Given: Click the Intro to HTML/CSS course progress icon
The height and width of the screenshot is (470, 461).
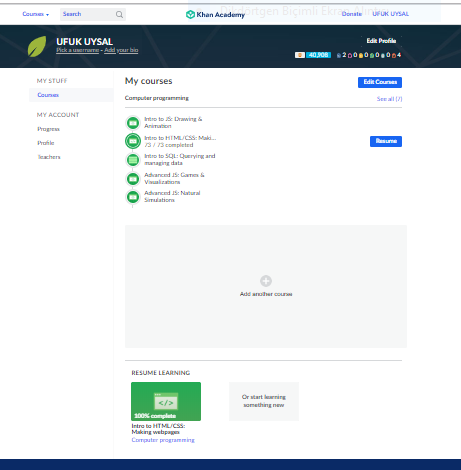Looking at the screenshot, I should (x=133, y=141).
